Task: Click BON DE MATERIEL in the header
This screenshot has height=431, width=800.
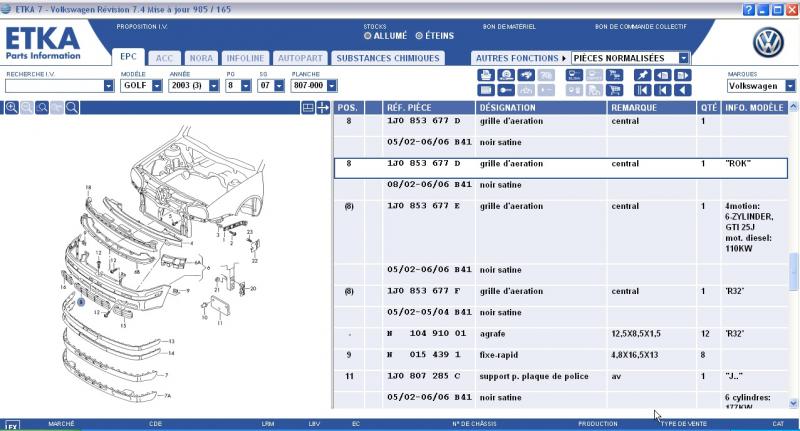Action: (509, 27)
